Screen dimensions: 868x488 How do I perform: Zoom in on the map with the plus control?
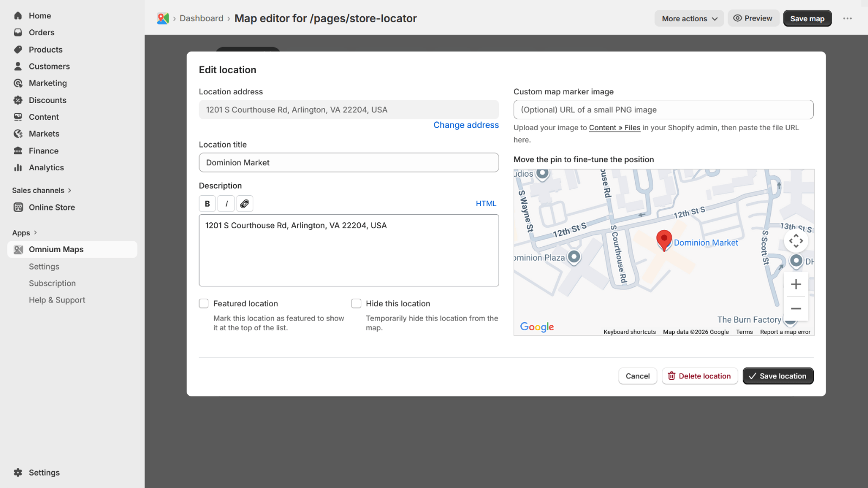click(796, 284)
